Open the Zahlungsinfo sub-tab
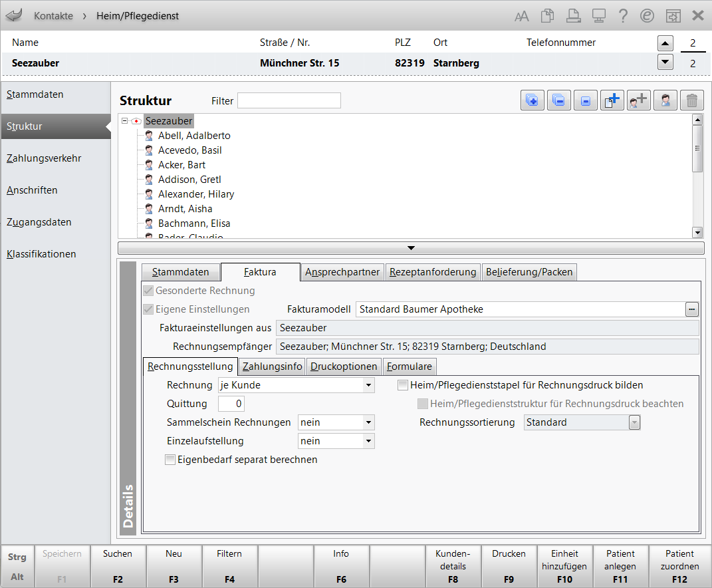Screen dimensions: 712x588 [272, 367]
